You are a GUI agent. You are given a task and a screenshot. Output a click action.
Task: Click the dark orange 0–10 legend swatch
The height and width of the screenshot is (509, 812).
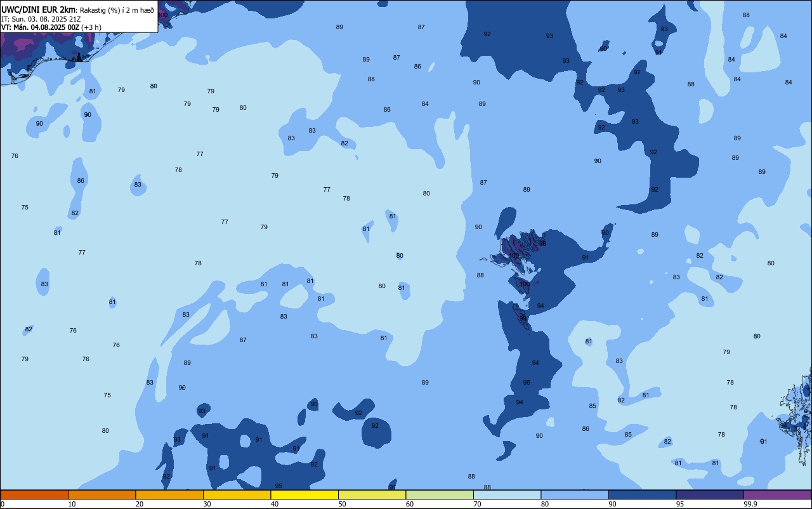34,494
